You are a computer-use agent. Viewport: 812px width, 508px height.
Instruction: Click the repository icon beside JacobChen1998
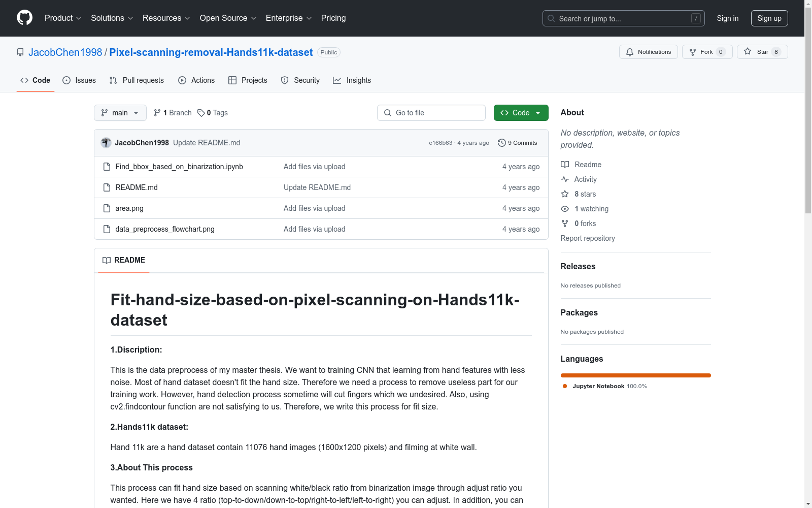click(20, 52)
